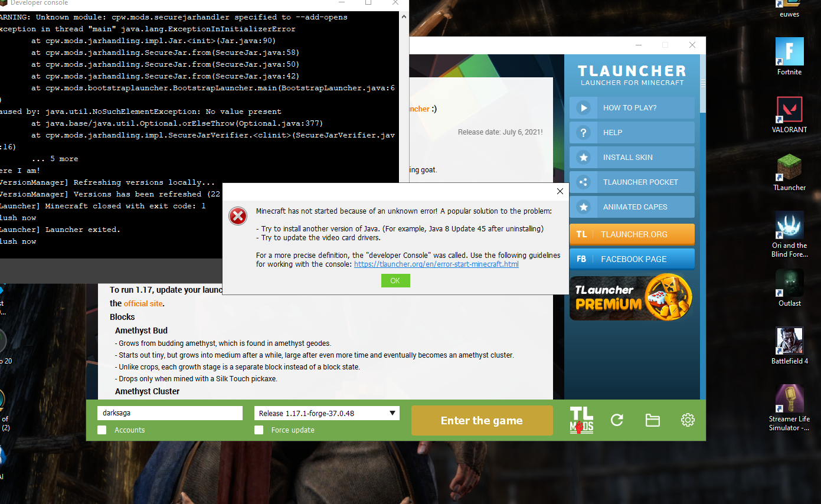Click the 'No value present' exception line
This screenshot has width=821, height=504.
(140, 112)
